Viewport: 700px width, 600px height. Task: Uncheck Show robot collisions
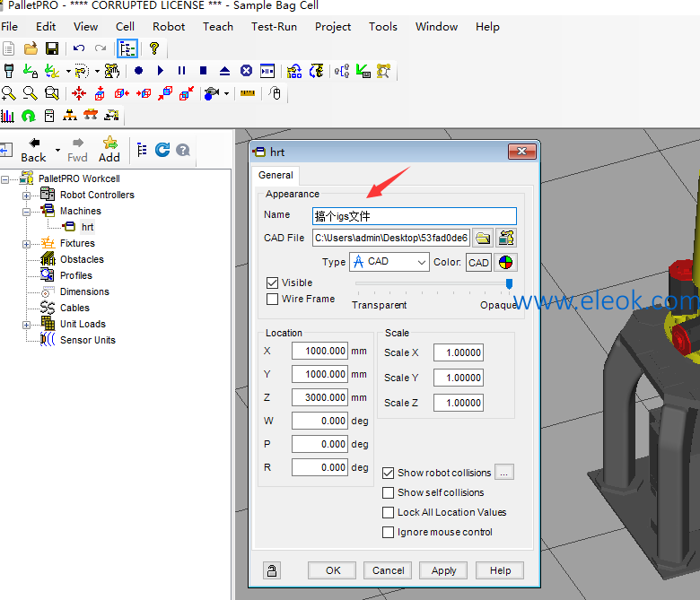(x=389, y=473)
